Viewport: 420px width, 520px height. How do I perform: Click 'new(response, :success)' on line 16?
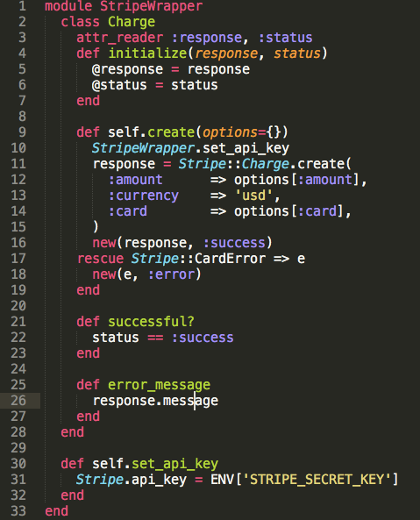pyautogui.click(x=182, y=243)
